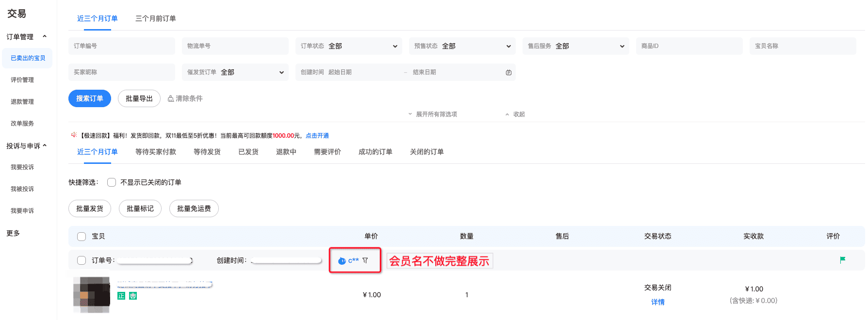Check the select-all box in the 宝贝 header
868x320 pixels.
click(x=82, y=237)
